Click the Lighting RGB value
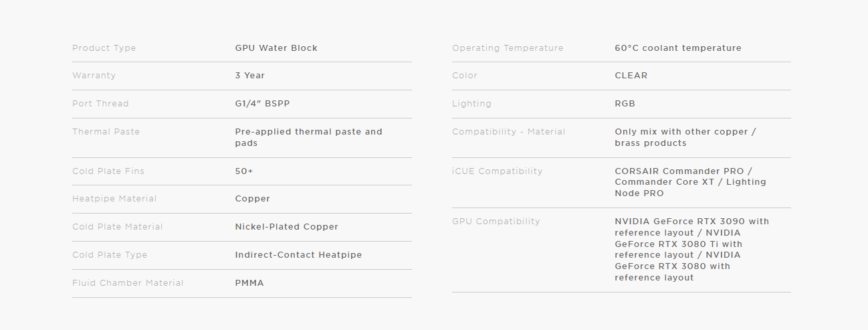Screen dimensions: 868x330 625,104
